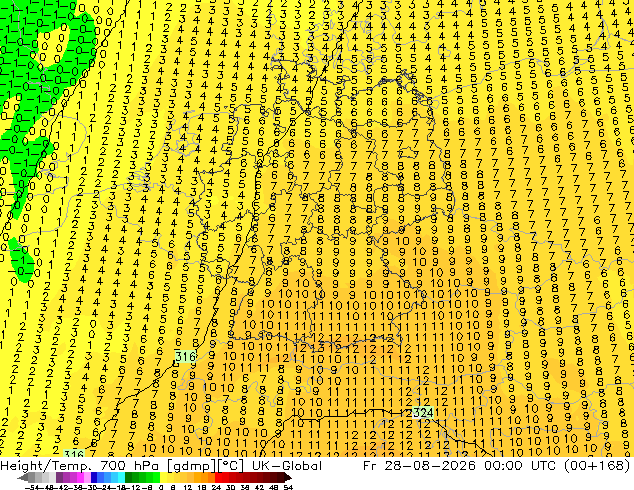Click the [°C] unit label
Image resolution: width=634 pixels, height=490 pixels.
click(231, 466)
